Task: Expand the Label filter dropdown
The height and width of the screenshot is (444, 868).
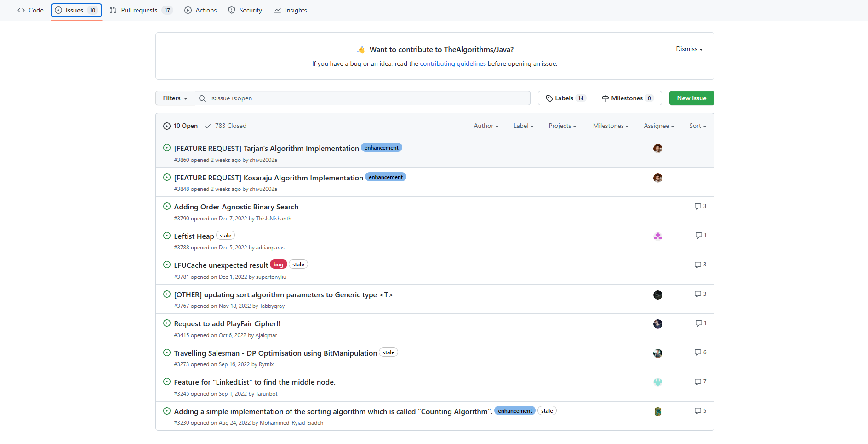Action: [x=524, y=126]
